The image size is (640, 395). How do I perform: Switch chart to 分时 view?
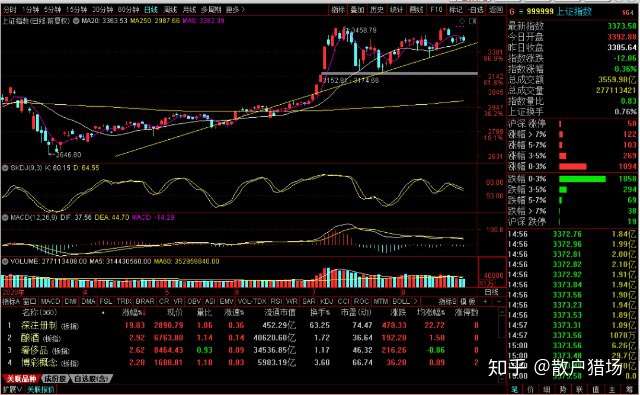[10, 9]
